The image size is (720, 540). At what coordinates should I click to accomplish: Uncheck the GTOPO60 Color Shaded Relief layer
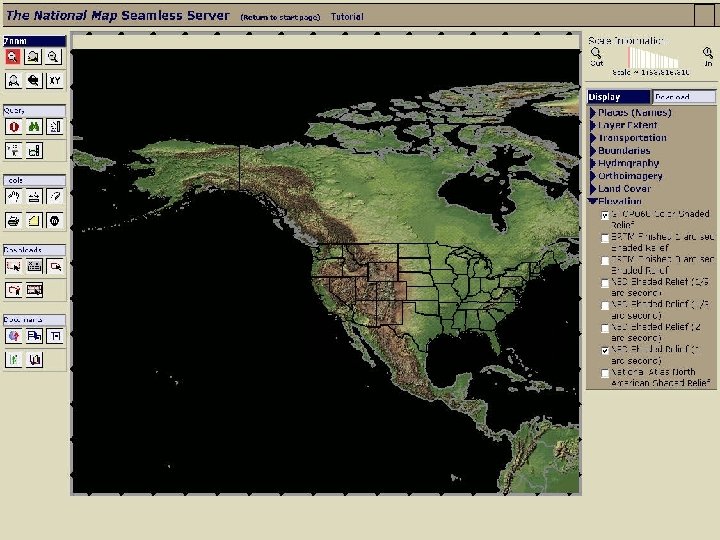(x=605, y=215)
